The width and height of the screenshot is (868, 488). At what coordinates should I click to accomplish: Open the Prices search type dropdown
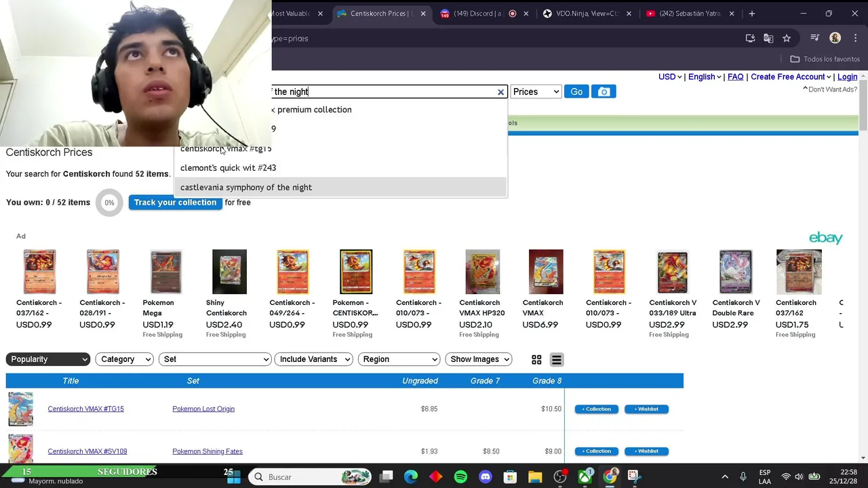(x=536, y=91)
